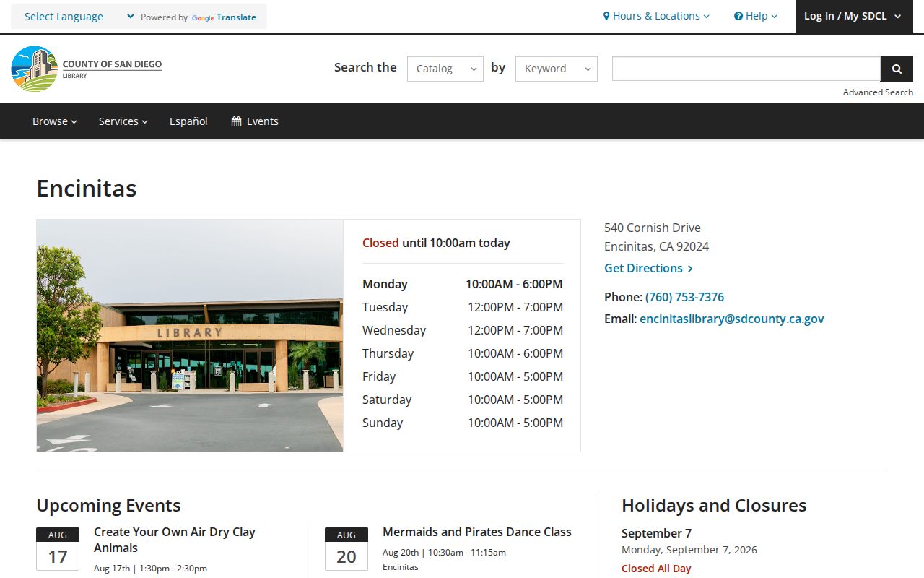This screenshot has width=924, height=578.
Task: Click the Saturday hours row
Action: pos(463,400)
